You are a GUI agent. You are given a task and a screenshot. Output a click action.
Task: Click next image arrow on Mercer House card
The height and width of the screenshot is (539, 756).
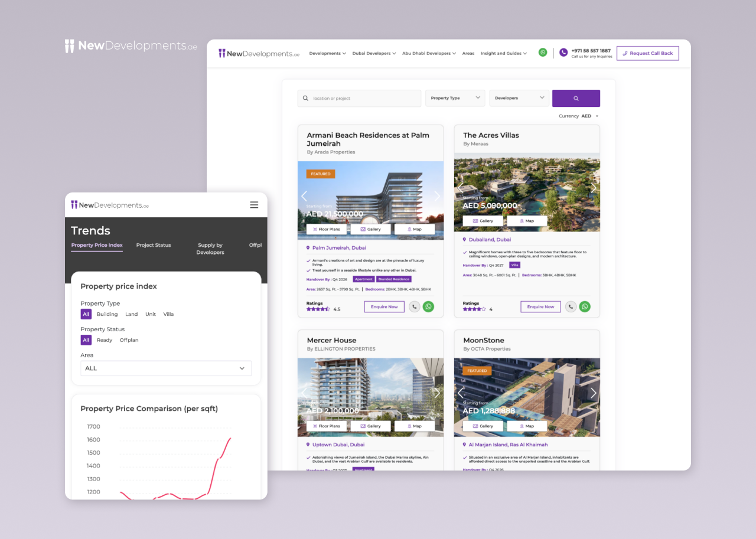[437, 393]
